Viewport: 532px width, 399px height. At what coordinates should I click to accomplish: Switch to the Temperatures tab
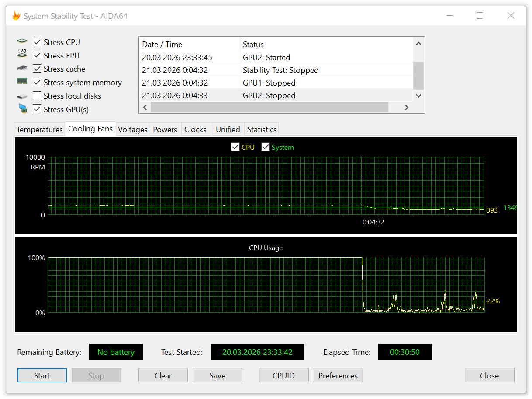40,130
